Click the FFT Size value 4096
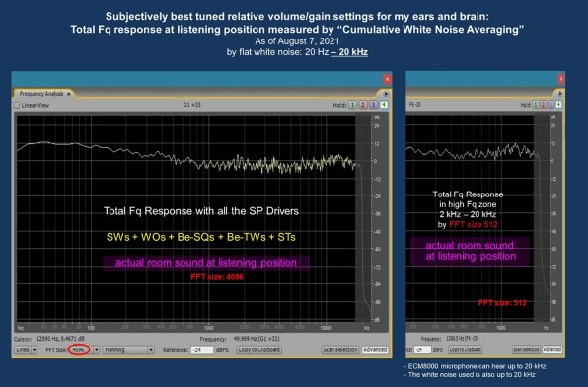Screen dimensions: 588x387 79,349
